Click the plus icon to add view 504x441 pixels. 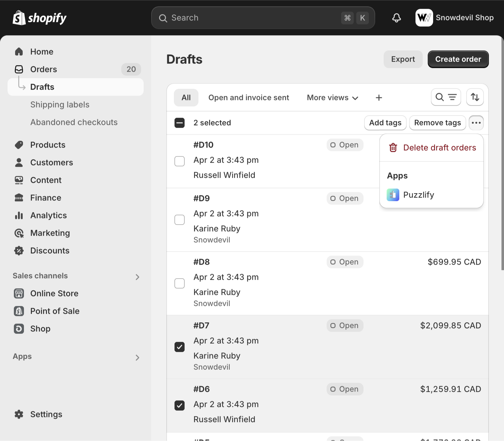[x=379, y=98]
